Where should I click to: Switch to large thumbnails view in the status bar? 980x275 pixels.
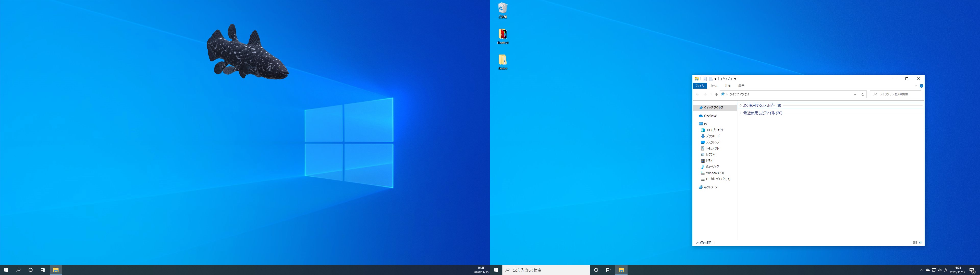920,243
